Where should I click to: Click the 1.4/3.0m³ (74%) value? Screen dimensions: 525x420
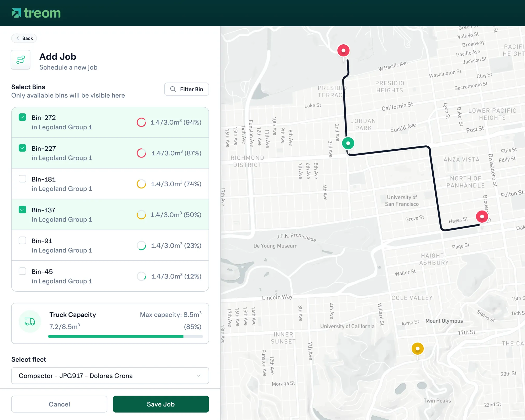coord(176,184)
